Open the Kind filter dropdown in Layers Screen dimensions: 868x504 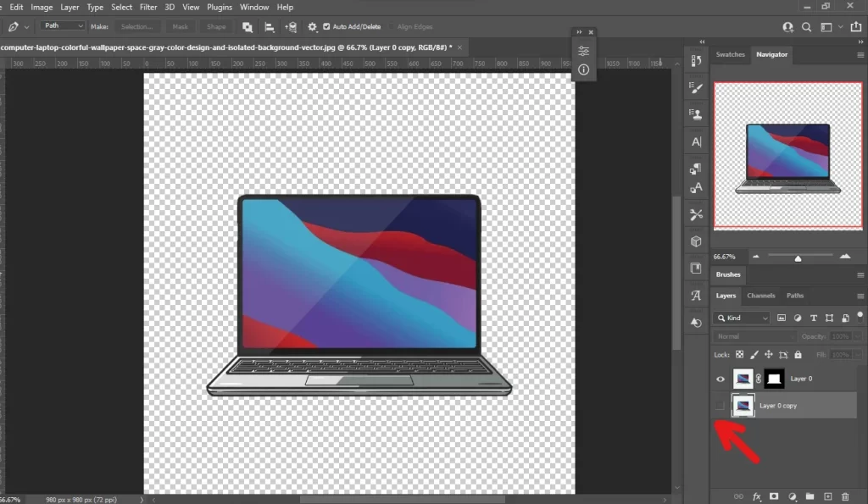[743, 317]
